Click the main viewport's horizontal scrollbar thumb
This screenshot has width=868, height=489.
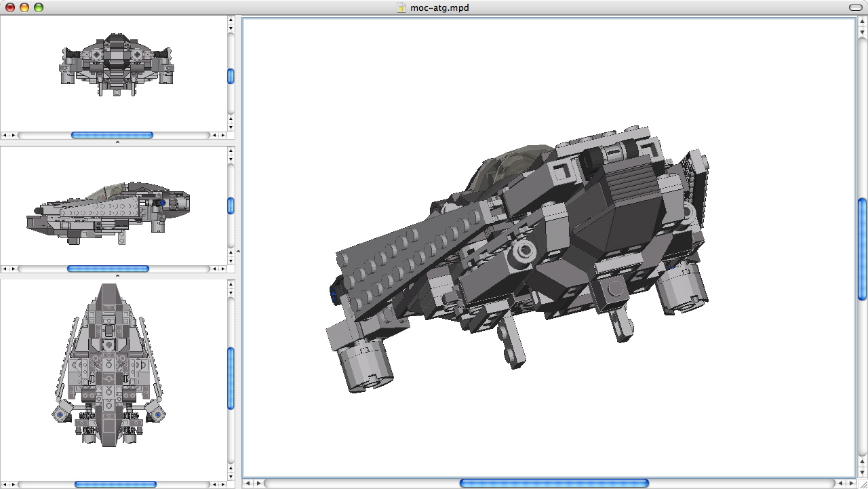click(555, 484)
